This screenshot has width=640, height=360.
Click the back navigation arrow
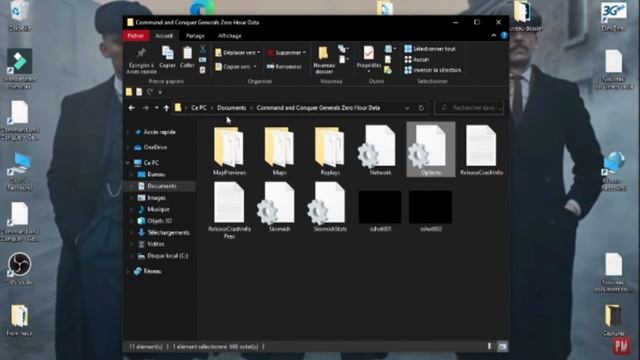pos(131,108)
